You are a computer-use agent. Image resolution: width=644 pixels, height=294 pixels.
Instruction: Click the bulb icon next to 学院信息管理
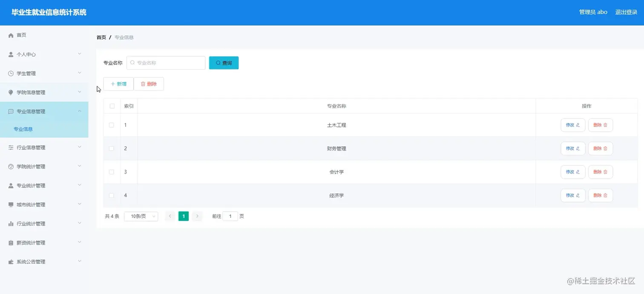coord(11,92)
